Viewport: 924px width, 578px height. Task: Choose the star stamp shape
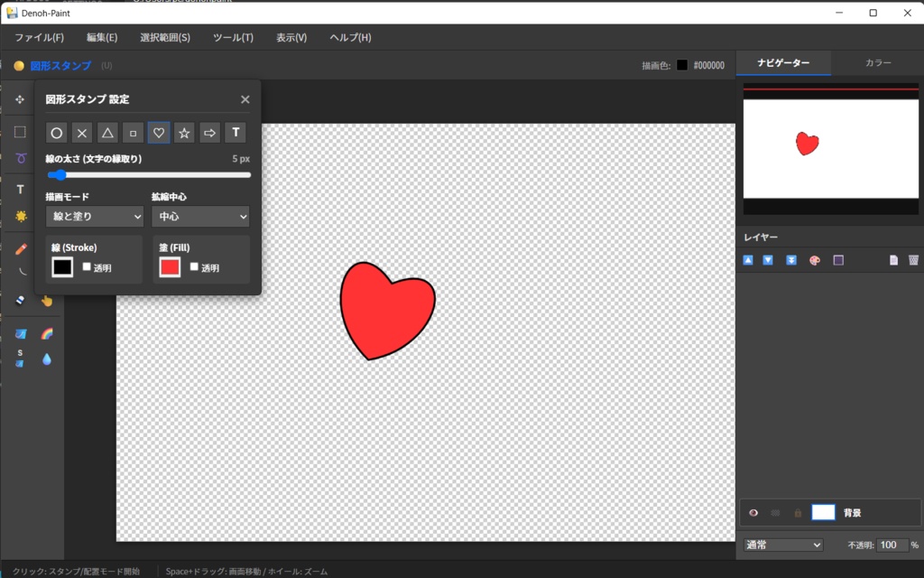click(184, 133)
